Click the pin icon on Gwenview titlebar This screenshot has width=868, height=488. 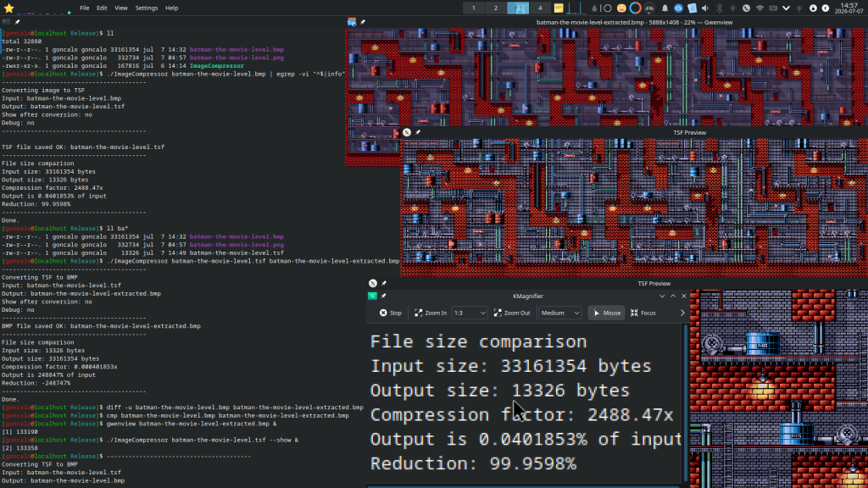(x=363, y=22)
